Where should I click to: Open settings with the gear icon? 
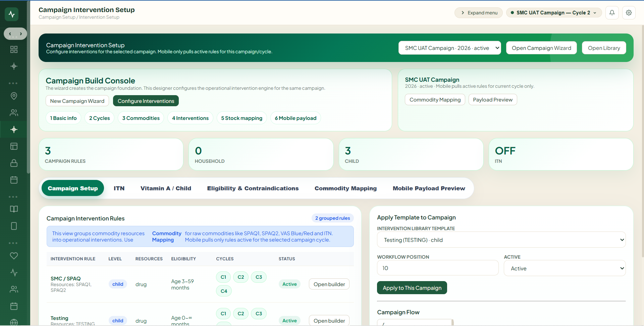tap(629, 13)
